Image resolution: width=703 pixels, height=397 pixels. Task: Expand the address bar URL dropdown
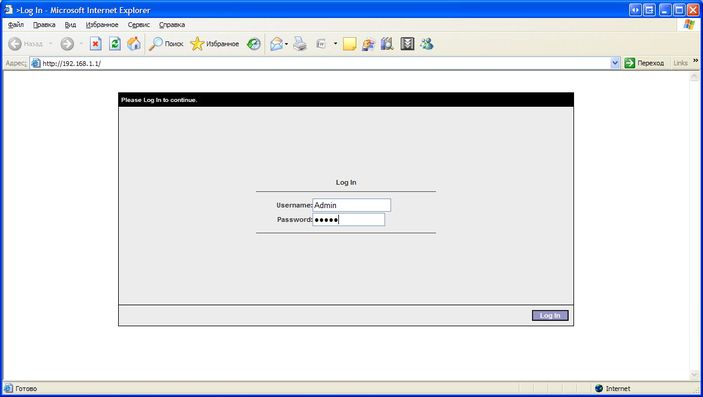click(615, 63)
